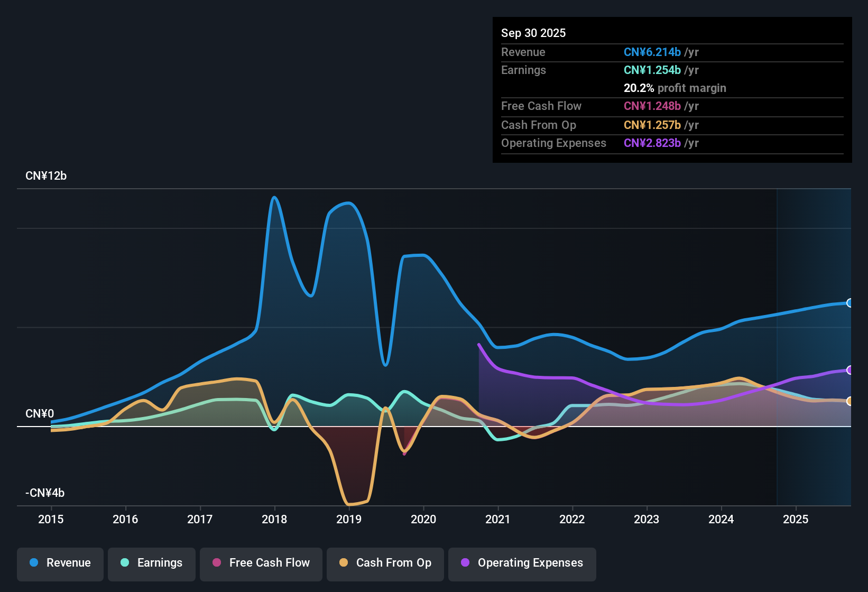Viewport: 868px width, 592px height.
Task: Click the Cash From Op endpoint circle
Action: [x=850, y=402]
